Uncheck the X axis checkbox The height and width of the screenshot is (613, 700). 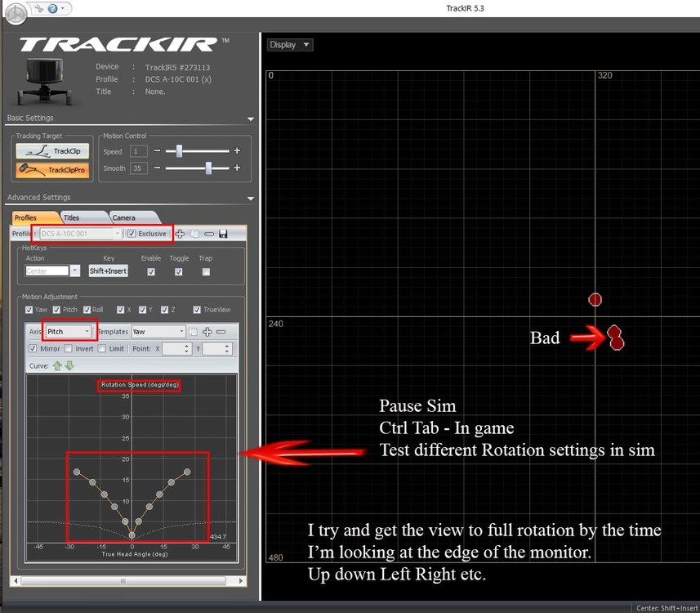(x=121, y=310)
